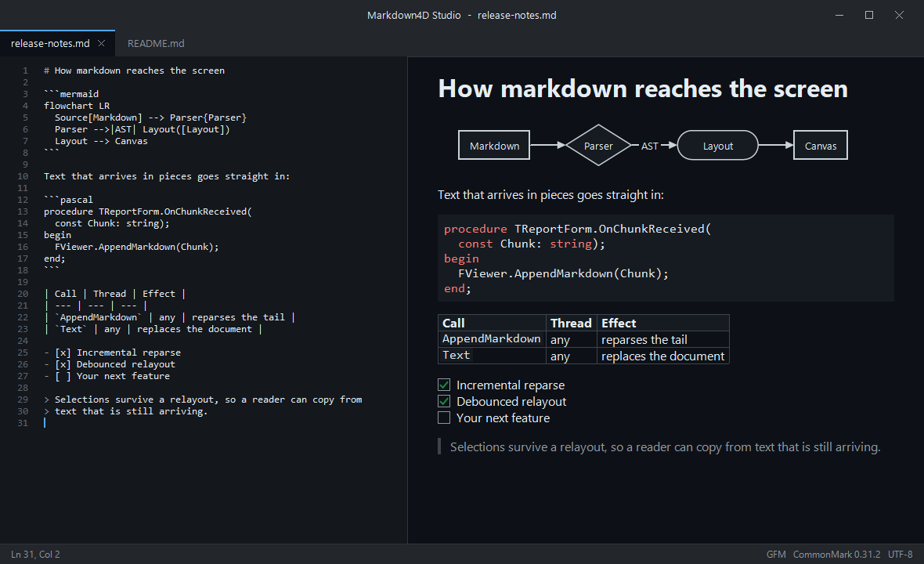This screenshot has height=564, width=924.
Task: Click the 'begin' keyword in preview code block
Action: tap(461, 258)
